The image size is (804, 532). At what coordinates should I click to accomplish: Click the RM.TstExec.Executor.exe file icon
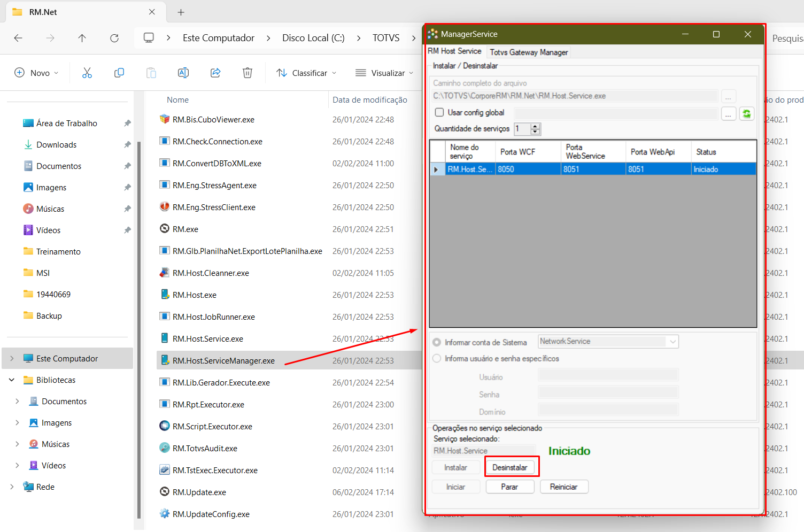point(165,470)
